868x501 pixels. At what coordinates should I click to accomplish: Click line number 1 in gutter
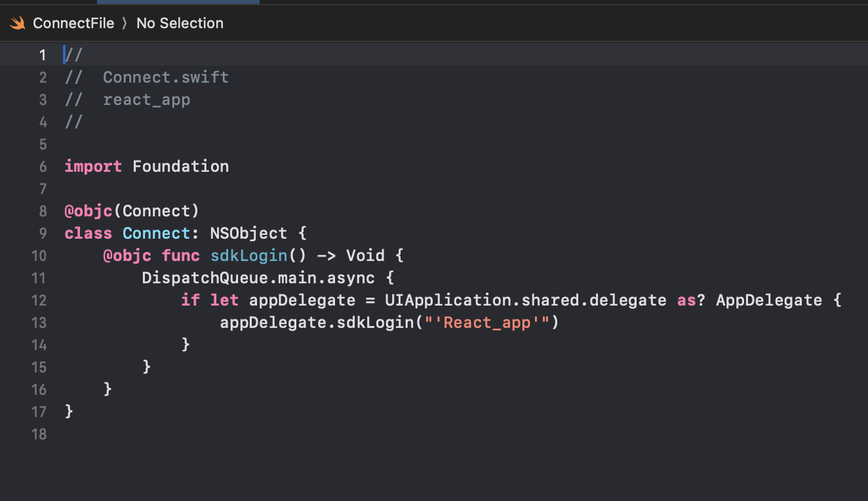click(43, 55)
